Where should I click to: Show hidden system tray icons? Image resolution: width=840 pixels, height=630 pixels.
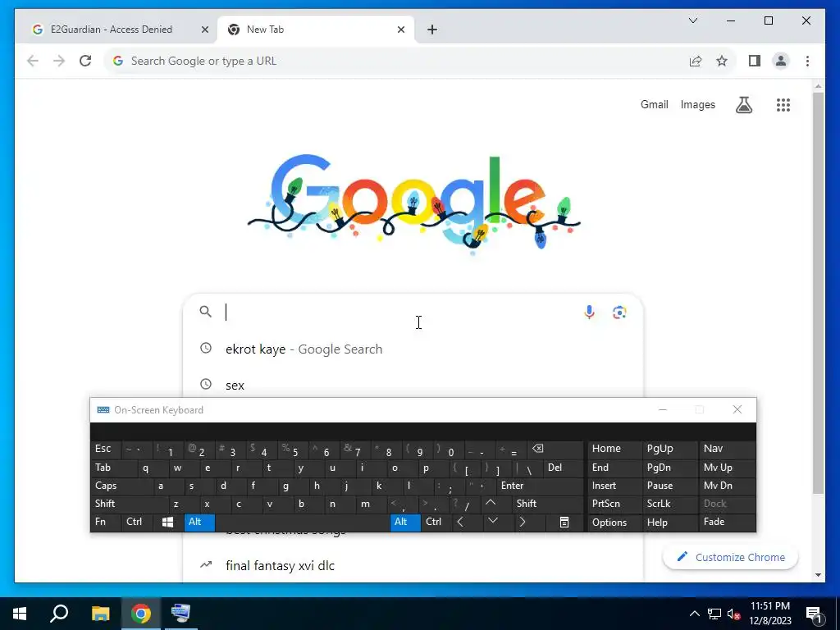(694, 614)
